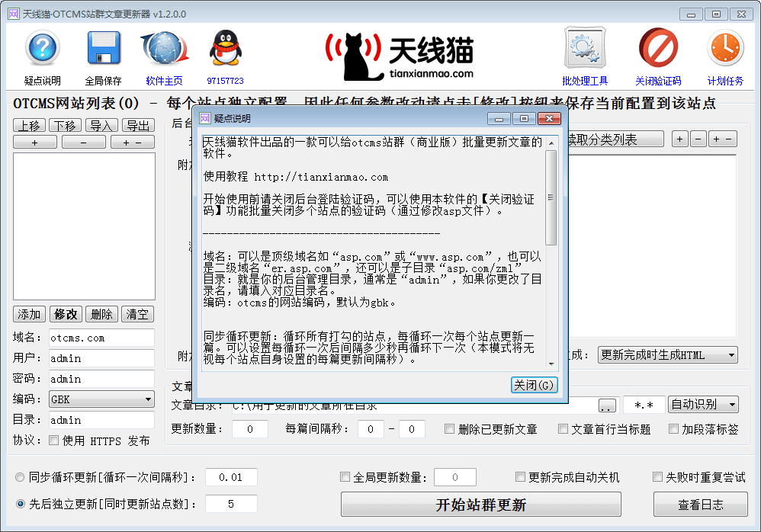The image size is (761, 532).
Task: Click the single − button under 下移
Action: (83, 143)
